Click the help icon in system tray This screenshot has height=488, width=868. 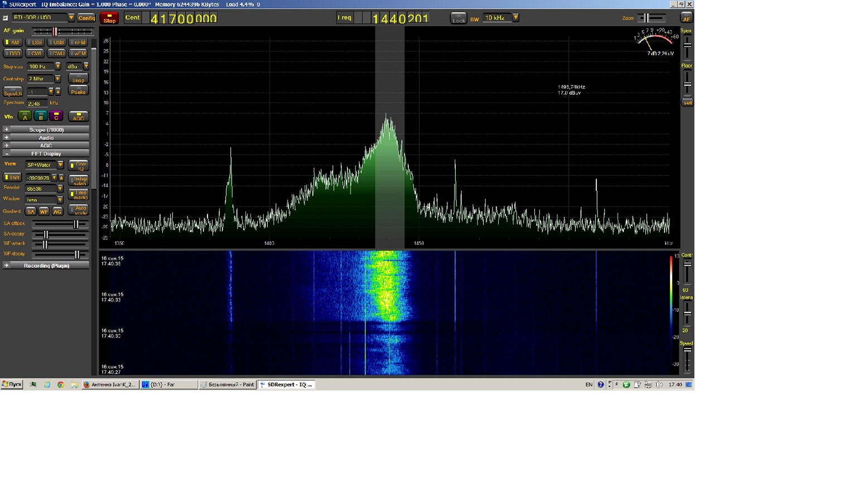point(600,385)
